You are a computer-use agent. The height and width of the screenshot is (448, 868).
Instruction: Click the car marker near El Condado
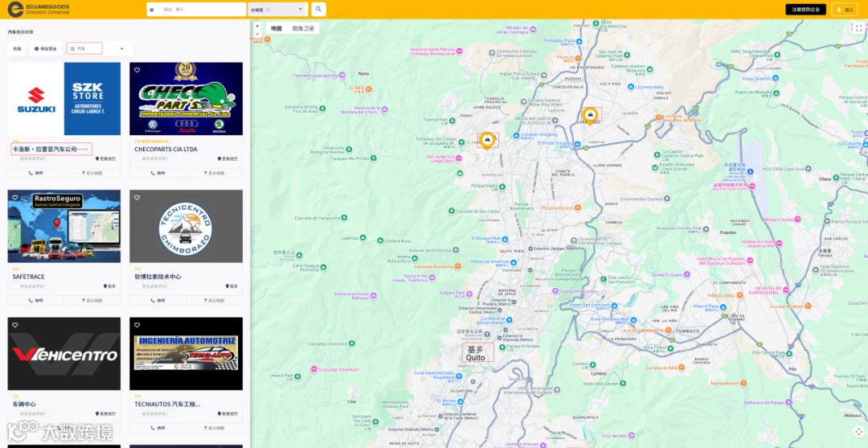(x=486, y=141)
